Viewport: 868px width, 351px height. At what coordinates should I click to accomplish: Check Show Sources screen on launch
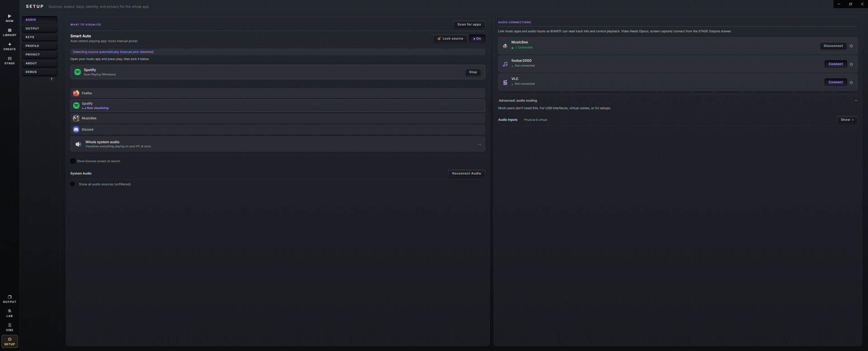73,161
